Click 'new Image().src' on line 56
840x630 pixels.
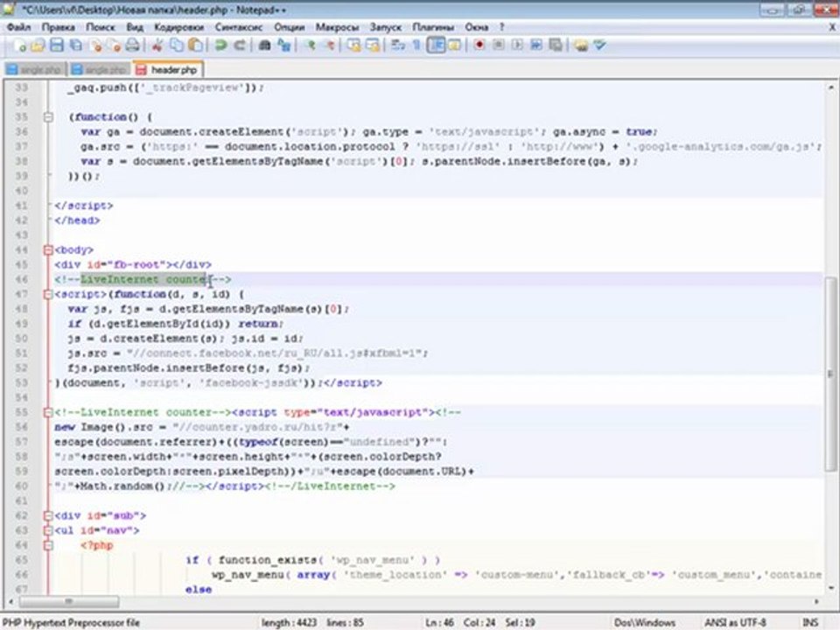pyautogui.click(x=103, y=427)
